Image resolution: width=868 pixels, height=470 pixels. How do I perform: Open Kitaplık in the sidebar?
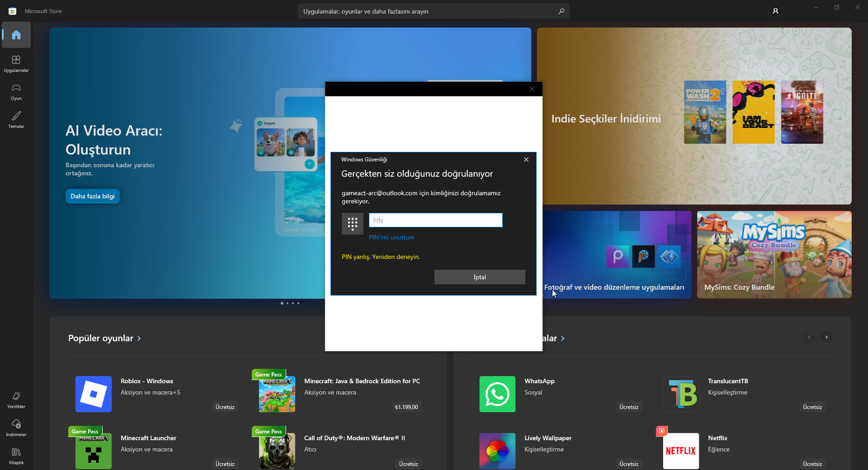[x=16, y=456]
